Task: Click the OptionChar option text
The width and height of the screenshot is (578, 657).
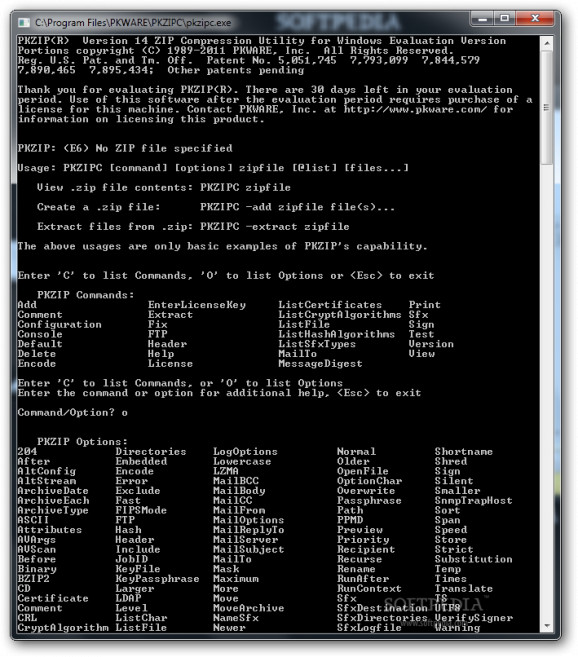Action: click(370, 481)
